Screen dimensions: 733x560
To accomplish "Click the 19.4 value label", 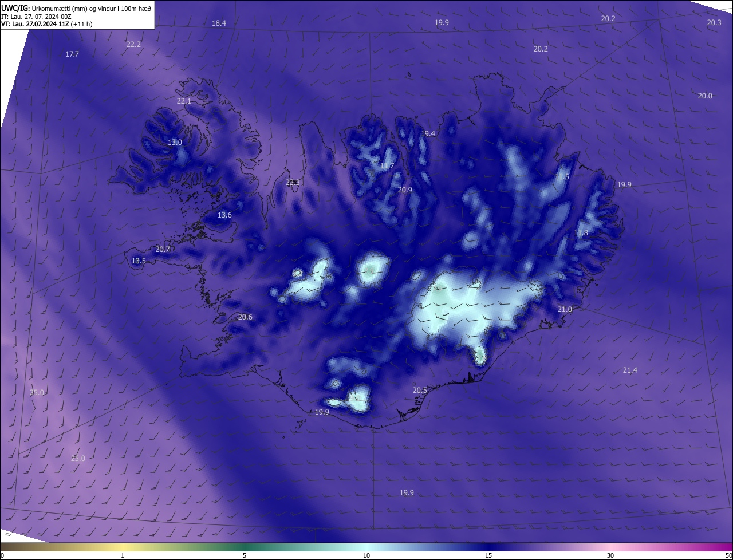I will click(x=428, y=134).
